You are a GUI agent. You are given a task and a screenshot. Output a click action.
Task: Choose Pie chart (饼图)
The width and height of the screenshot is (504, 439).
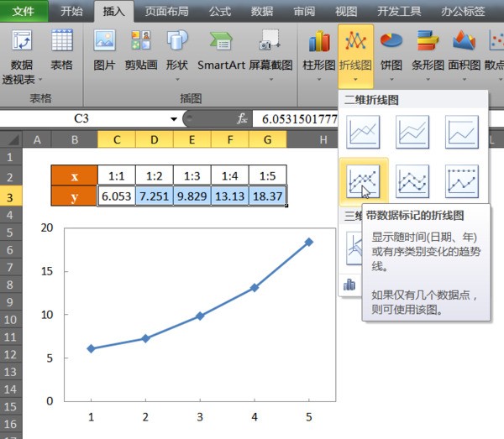tap(391, 55)
